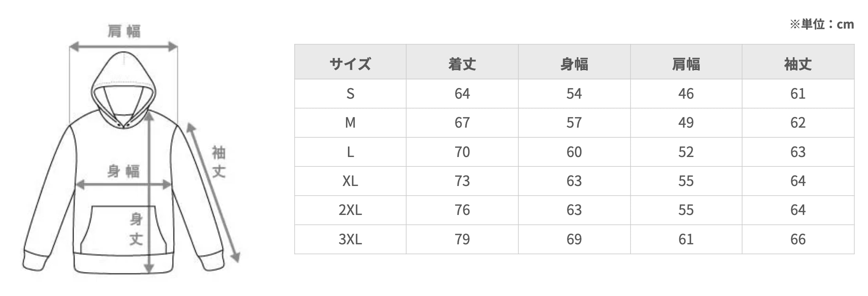Click the M size row label

(x=350, y=123)
